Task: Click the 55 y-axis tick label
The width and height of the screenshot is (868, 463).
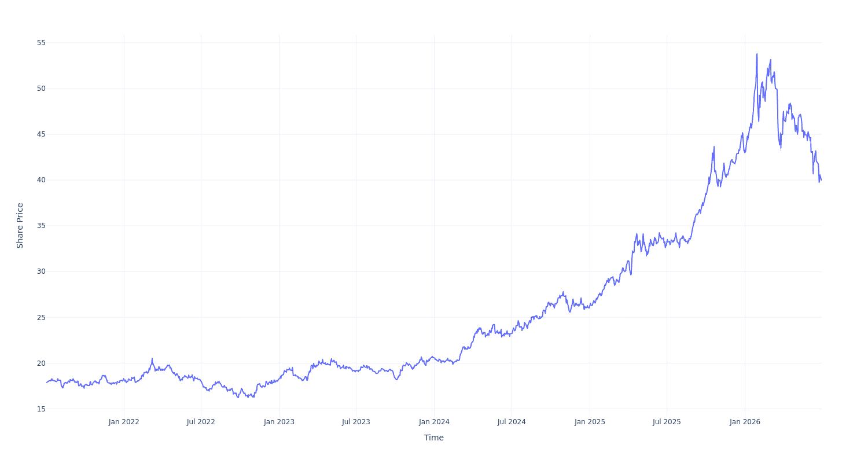Action: (41, 43)
